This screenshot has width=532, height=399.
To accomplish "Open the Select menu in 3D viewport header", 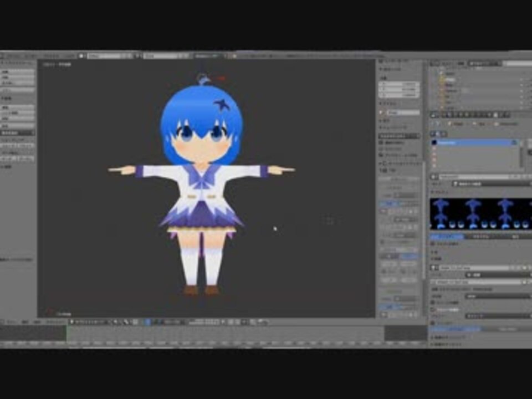I will click(x=25, y=322).
